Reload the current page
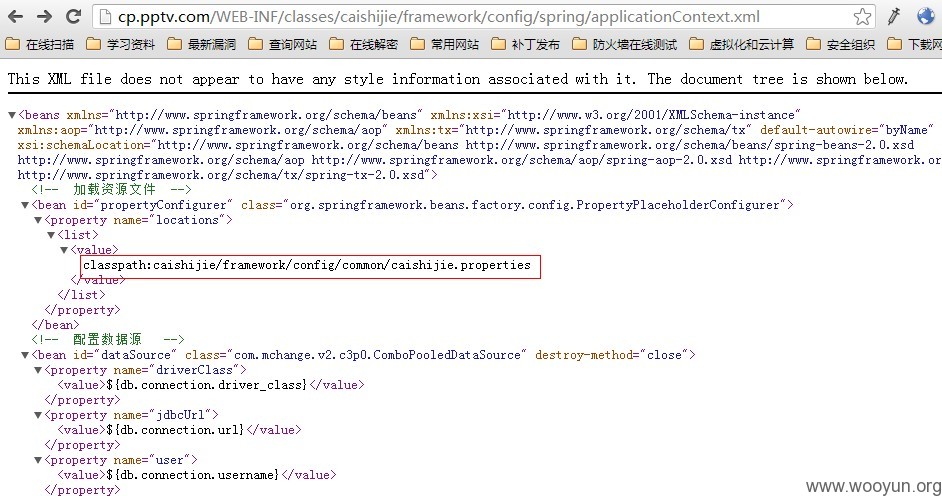This screenshot has width=942, height=496. coord(73,16)
